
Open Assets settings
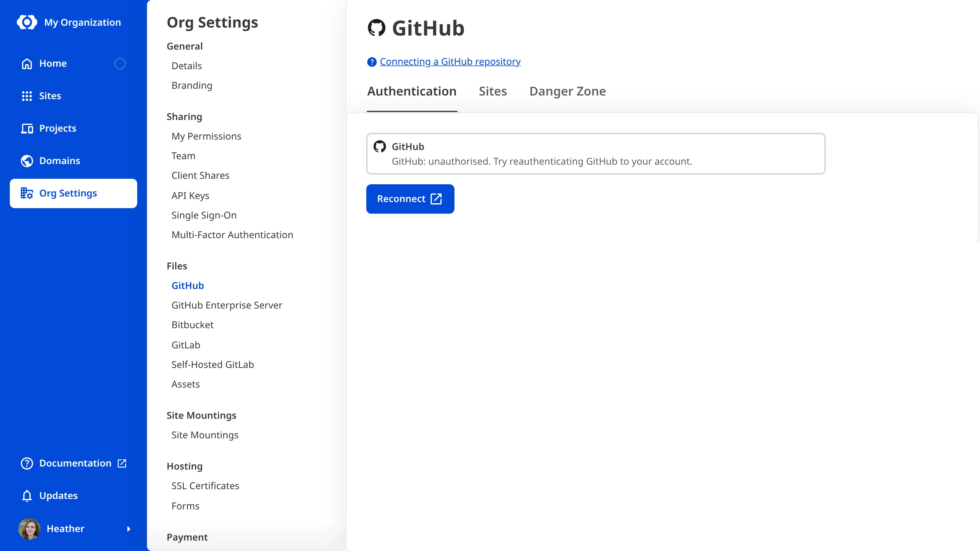click(x=186, y=384)
